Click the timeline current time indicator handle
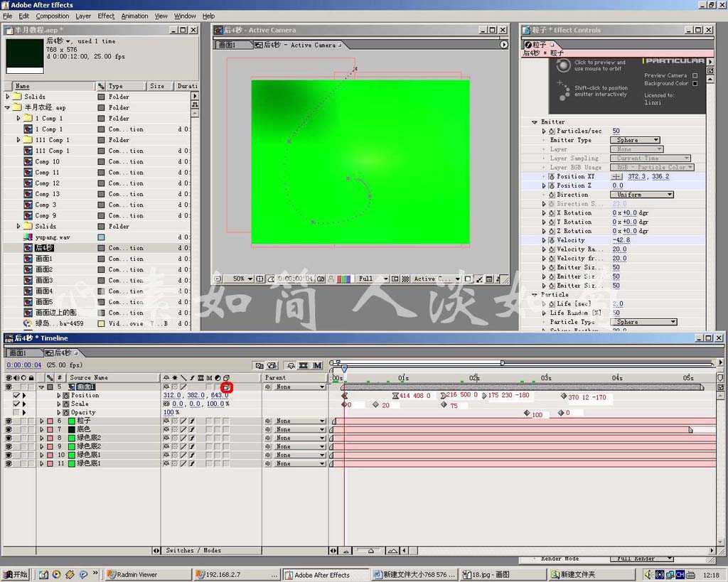 pos(344,368)
